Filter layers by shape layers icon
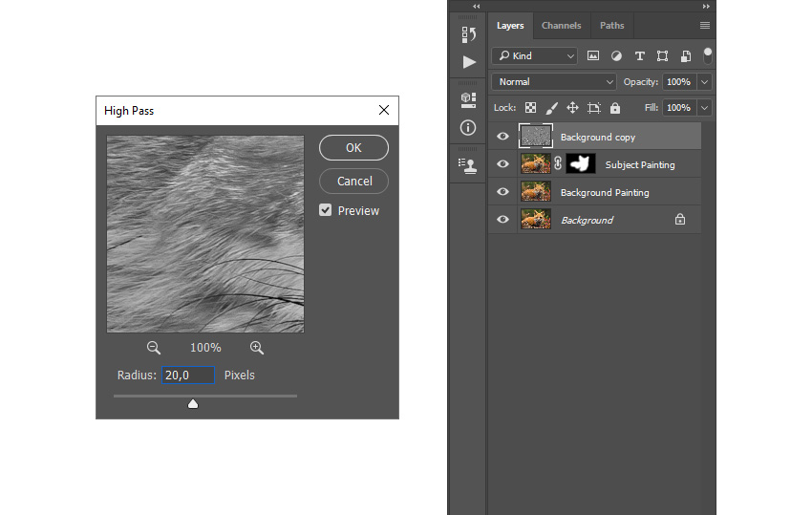The width and height of the screenshot is (812, 515). coord(662,56)
